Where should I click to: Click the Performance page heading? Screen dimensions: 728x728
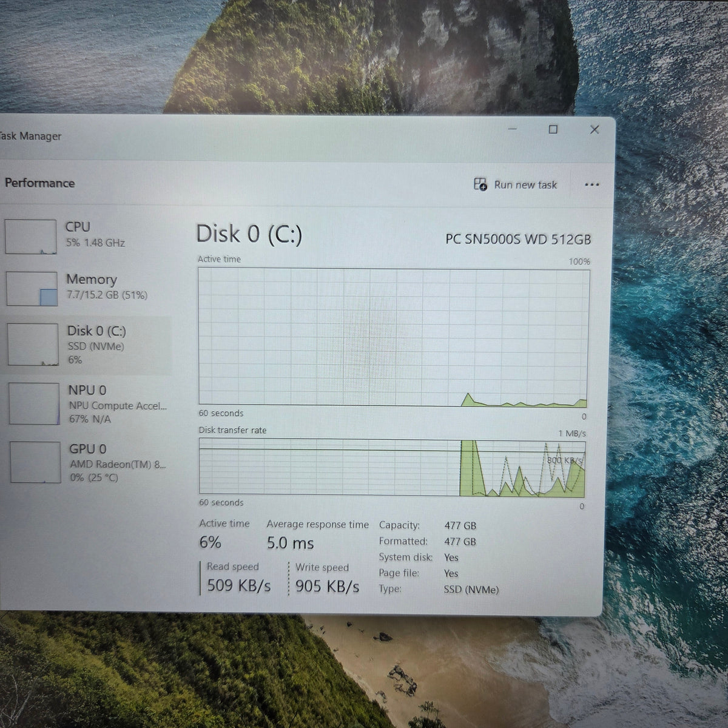click(40, 183)
